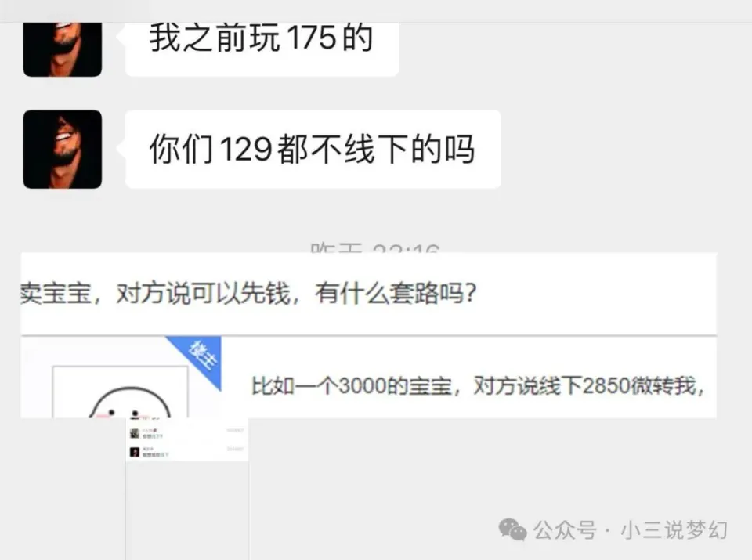Click the second row in the chat thumbnail
The width and height of the screenshot is (752, 560).
tap(187, 452)
